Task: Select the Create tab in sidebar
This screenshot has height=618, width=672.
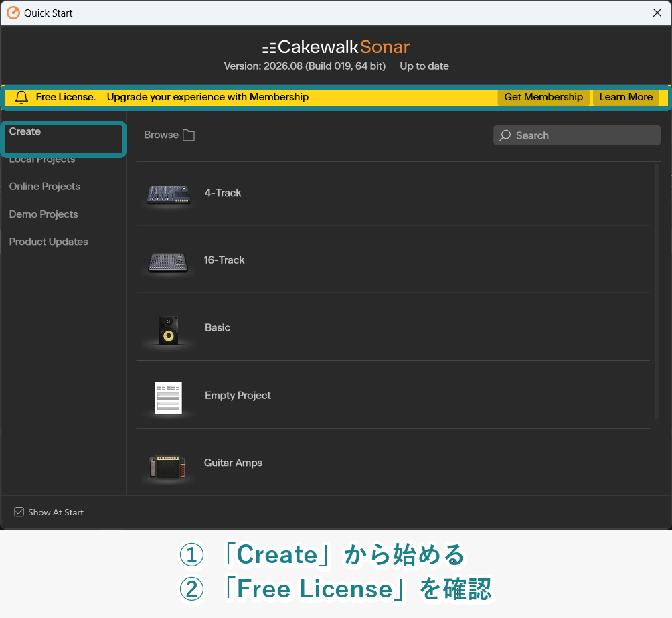Action: [x=25, y=131]
